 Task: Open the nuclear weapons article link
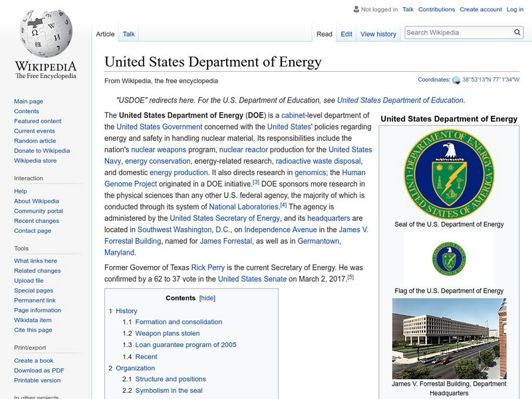[x=159, y=150]
